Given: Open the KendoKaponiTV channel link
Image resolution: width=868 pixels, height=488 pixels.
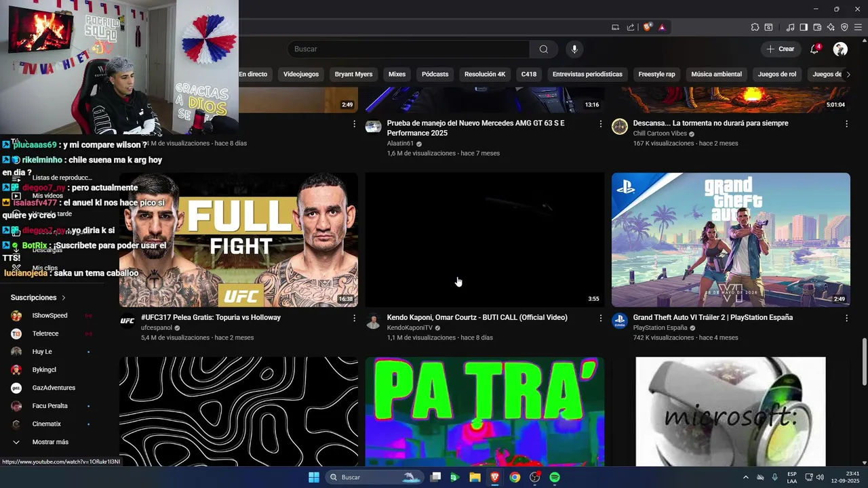Looking at the screenshot, I should 409,328.
